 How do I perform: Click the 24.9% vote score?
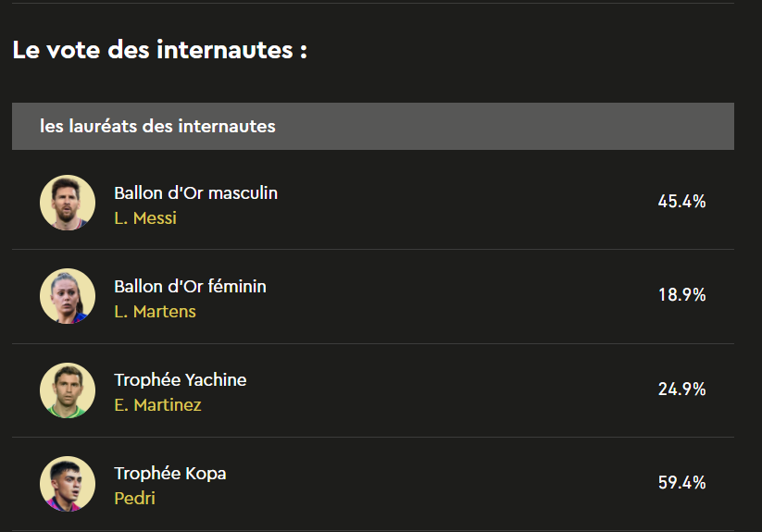tap(681, 389)
